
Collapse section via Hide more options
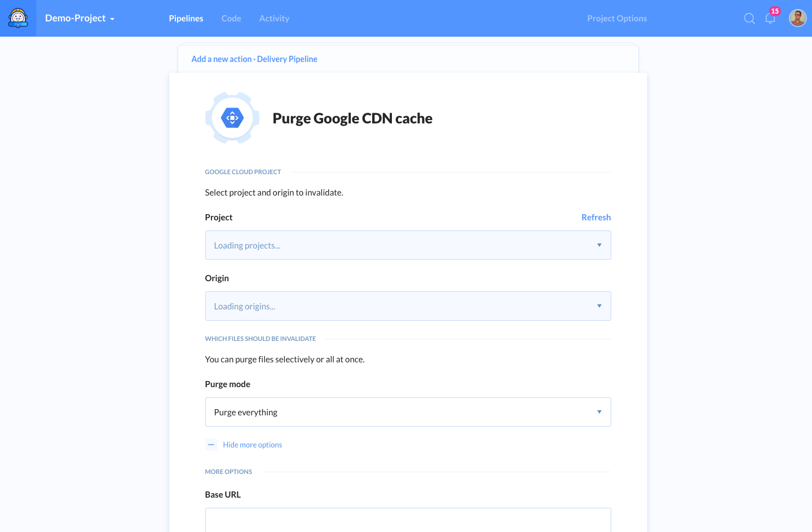[253, 445]
